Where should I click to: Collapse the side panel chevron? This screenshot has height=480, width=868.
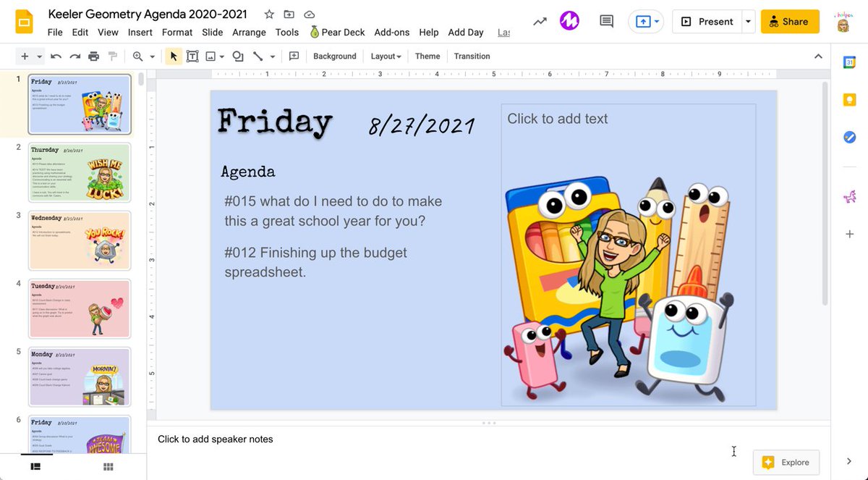pyautogui.click(x=849, y=461)
